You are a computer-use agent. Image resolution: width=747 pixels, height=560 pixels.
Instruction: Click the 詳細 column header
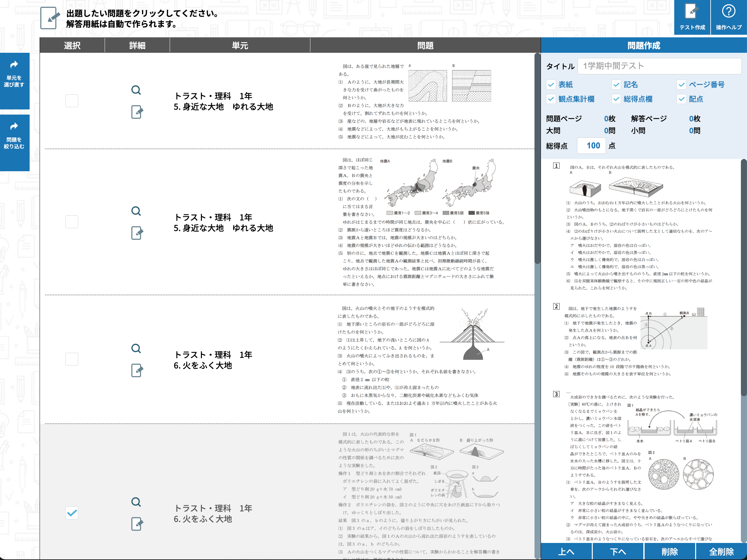pos(137,45)
